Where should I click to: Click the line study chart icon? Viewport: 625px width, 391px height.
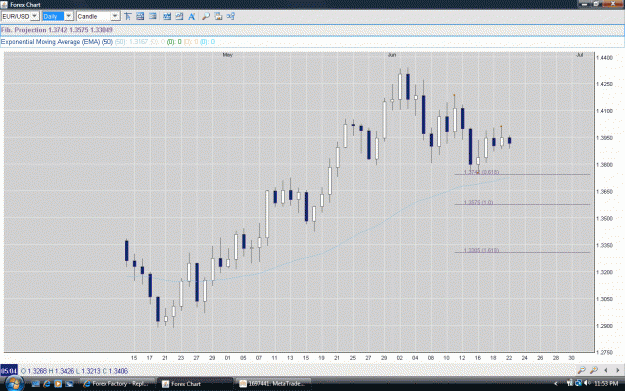tap(179, 16)
